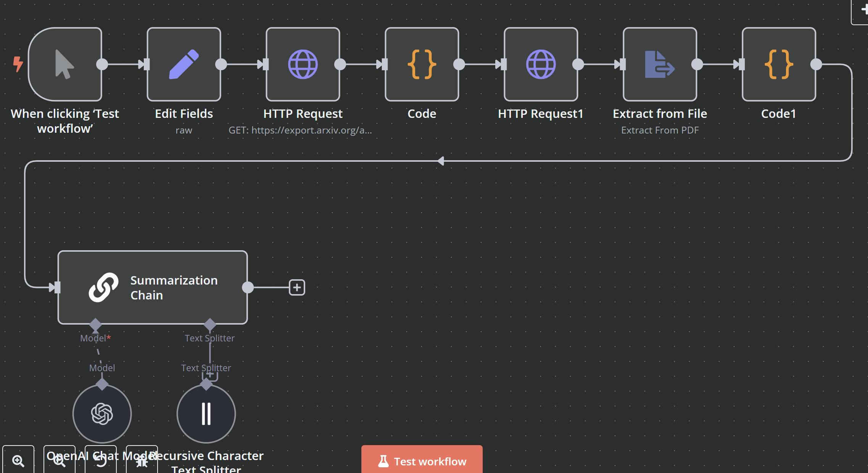Select the 'When clicking Test workflow' trigger node
Screen dimensions: 868x473
(x=65, y=64)
